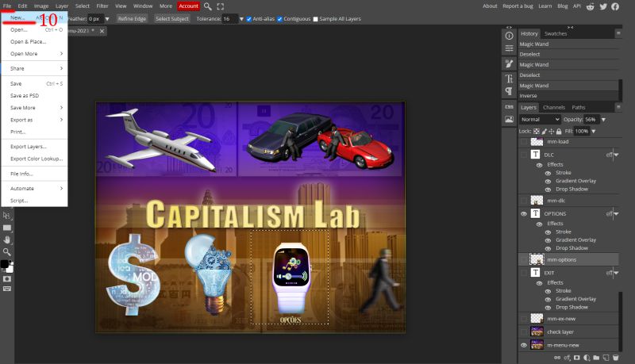Hide the m-menu-new layer
Image resolution: width=635 pixels, height=364 pixels.
point(524,346)
